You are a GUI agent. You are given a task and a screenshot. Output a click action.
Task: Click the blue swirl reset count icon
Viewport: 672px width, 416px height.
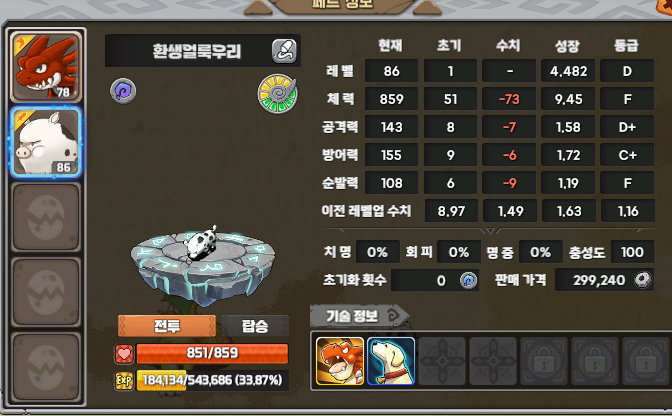click(468, 281)
